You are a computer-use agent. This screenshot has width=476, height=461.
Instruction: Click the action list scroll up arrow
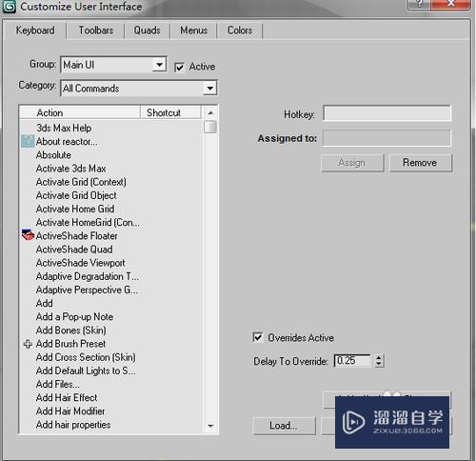210,112
